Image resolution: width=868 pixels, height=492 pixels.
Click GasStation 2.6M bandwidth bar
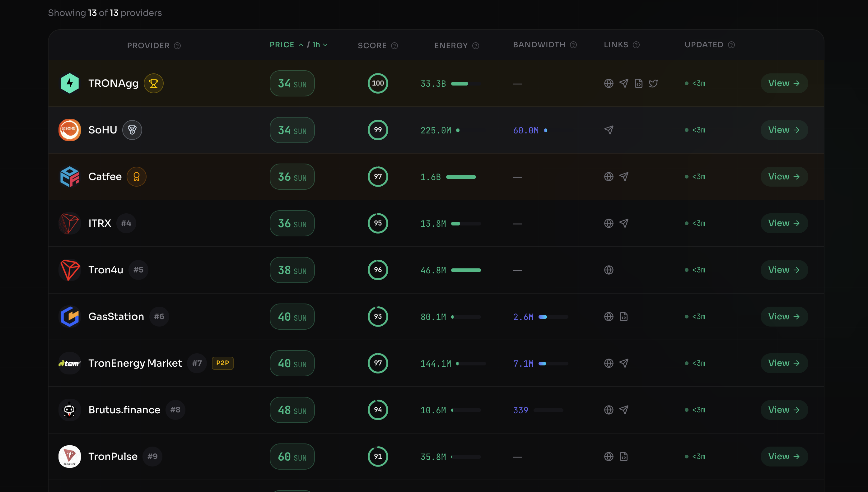[x=553, y=317]
